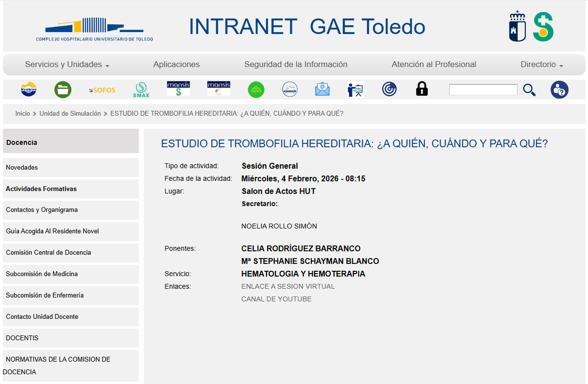Click inside the search text field
Viewport: 588px width, 384px height.
pyautogui.click(x=483, y=90)
